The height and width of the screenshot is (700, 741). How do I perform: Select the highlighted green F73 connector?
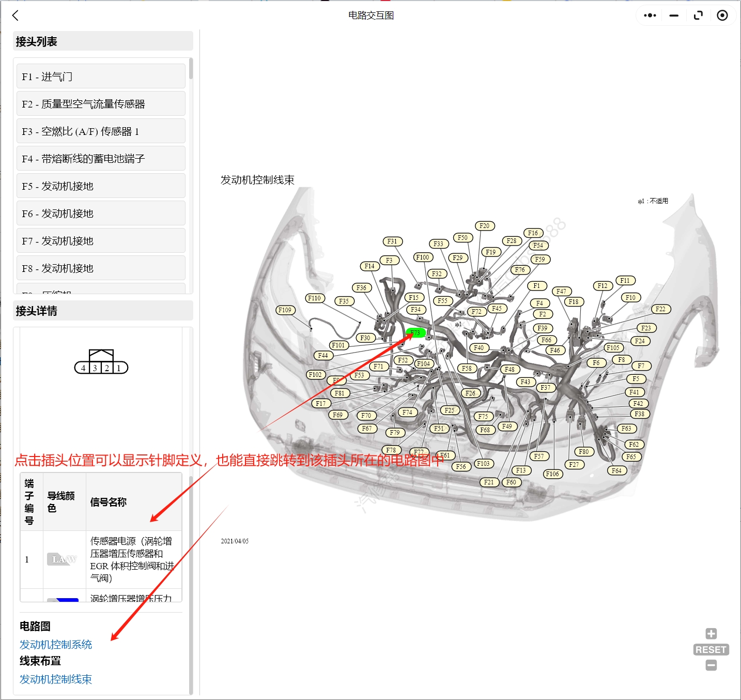click(416, 332)
